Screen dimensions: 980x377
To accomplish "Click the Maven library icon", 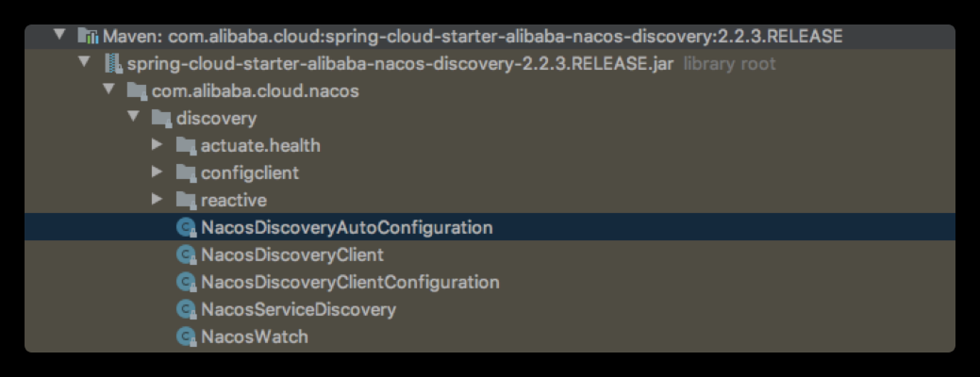I will [88, 36].
